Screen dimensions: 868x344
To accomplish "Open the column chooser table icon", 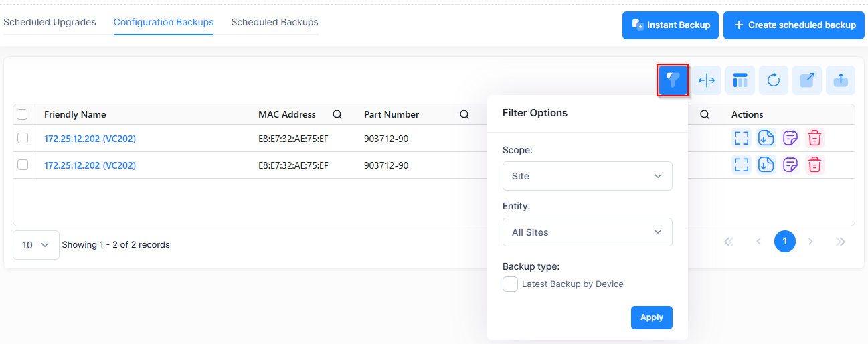I will pos(740,80).
